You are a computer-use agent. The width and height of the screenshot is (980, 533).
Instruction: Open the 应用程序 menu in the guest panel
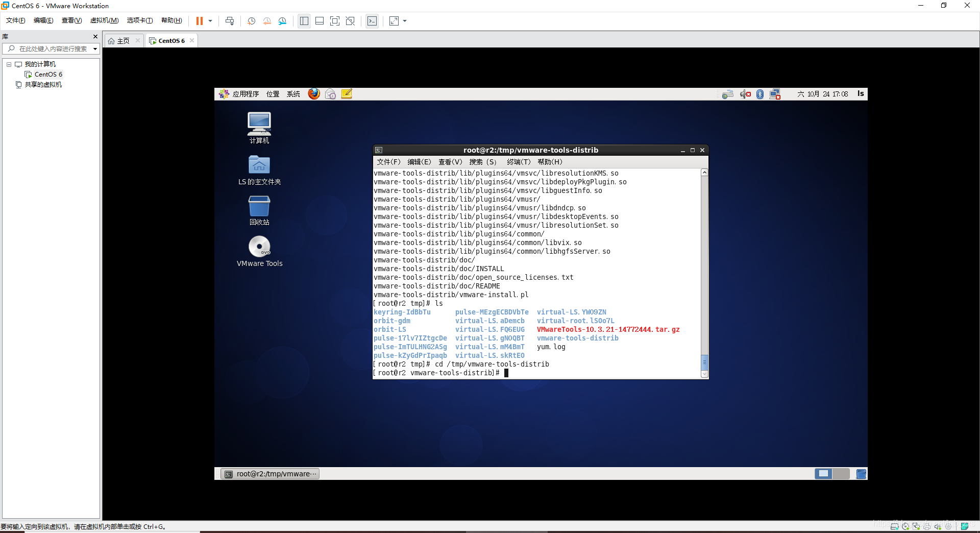(x=239, y=94)
